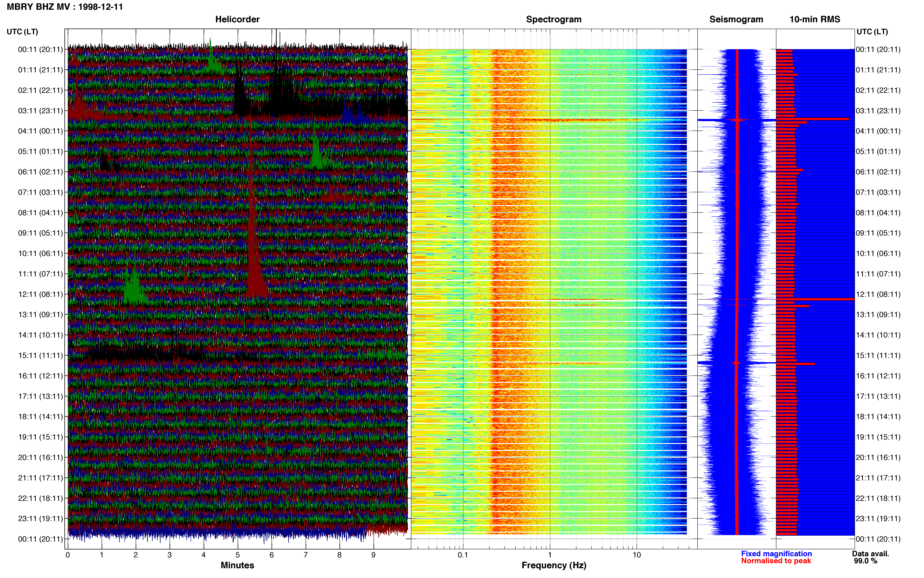Click the helicorder minute tick label 7
This screenshot has height=578, width=924.
click(306, 555)
